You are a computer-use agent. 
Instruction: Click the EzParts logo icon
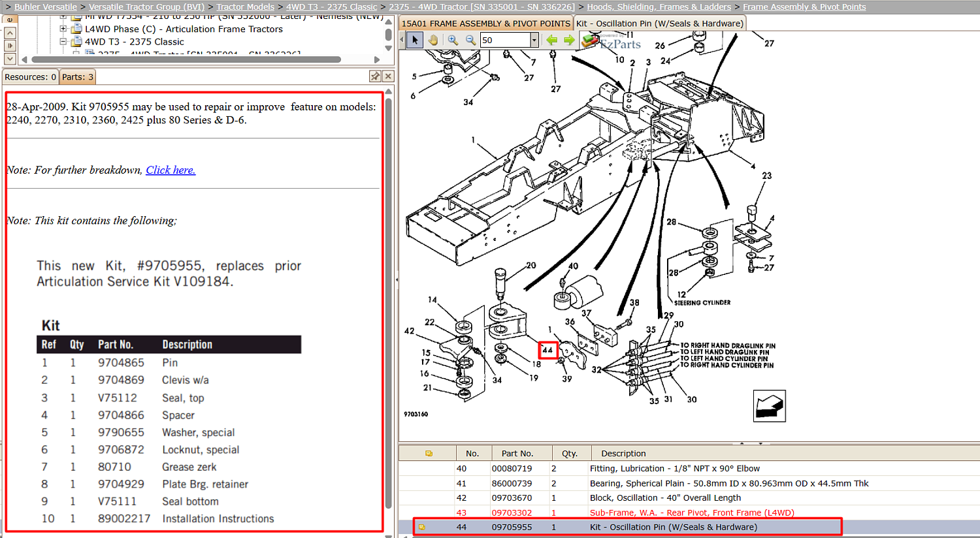pos(591,40)
